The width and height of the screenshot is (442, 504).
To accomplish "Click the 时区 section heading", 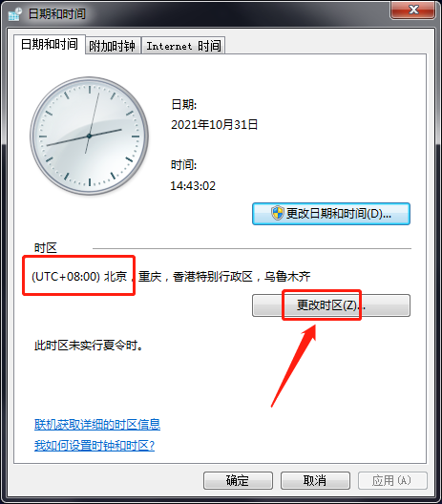I will coord(45,248).
